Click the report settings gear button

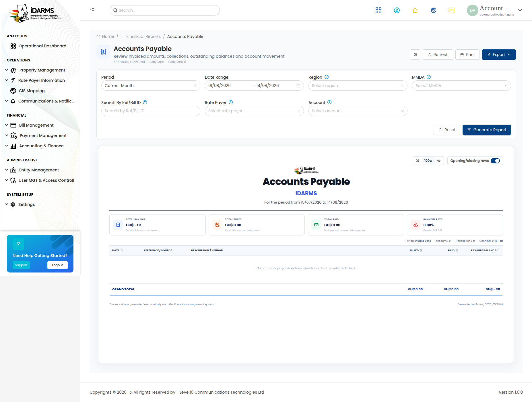(415, 55)
